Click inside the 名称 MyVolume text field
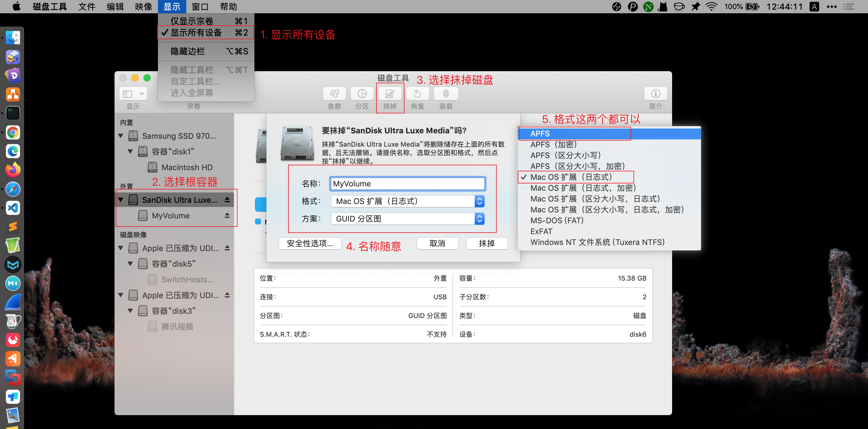Viewport: 868px width, 429px height. click(407, 183)
